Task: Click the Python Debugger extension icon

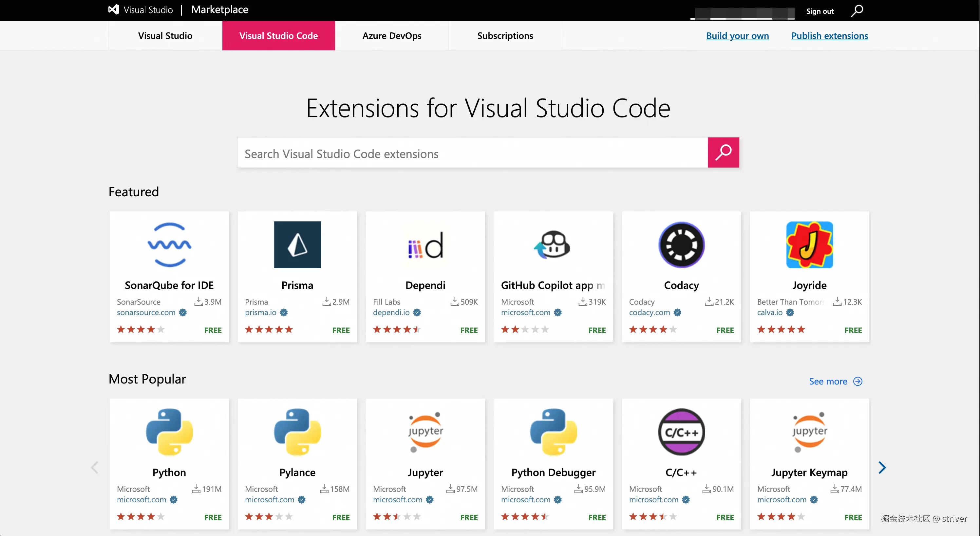Action: click(553, 432)
